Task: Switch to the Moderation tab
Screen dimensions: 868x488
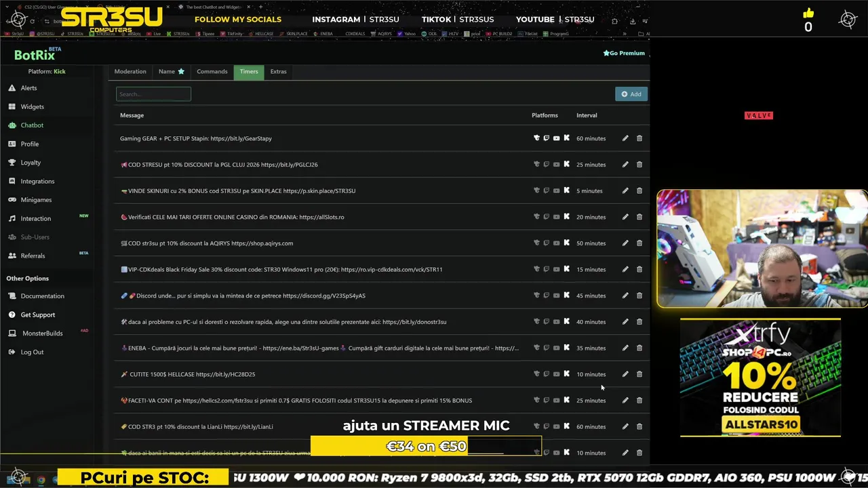Action: pyautogui.click(x=130, y=71)
